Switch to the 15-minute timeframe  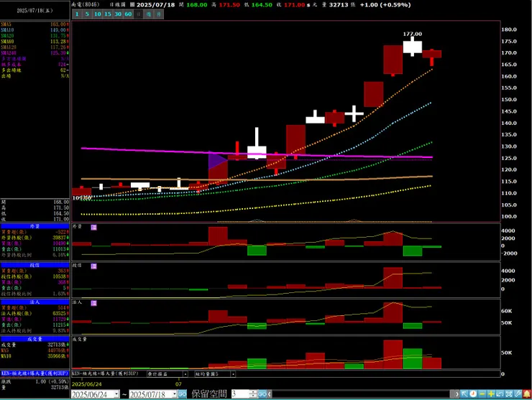[108, 14]
